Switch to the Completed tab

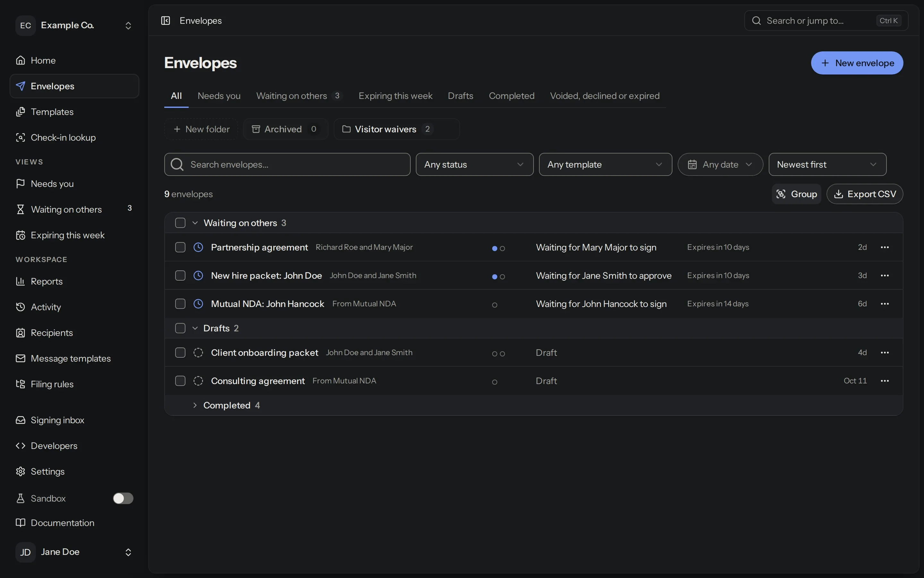(x=511, y=96)
